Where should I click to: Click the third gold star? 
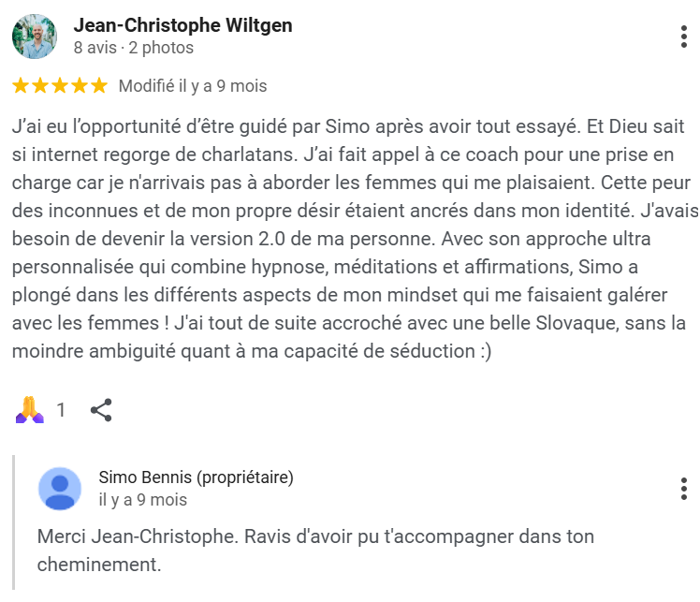click(60, 85)
